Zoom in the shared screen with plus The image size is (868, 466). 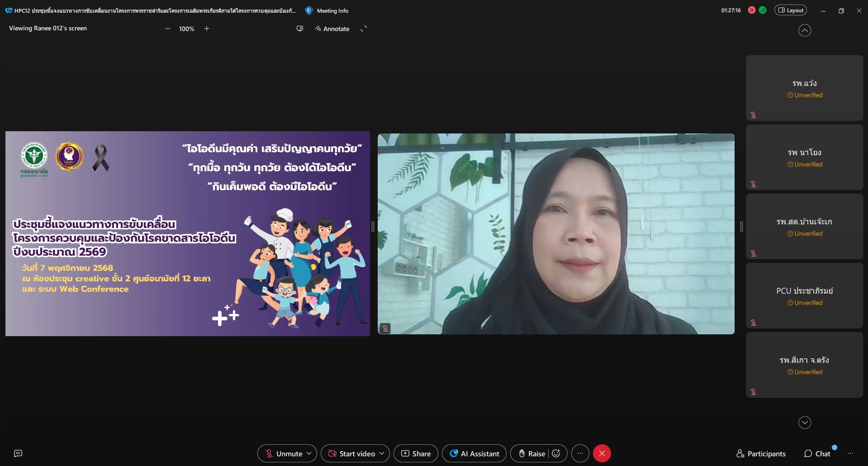click(x=207, y=29)
